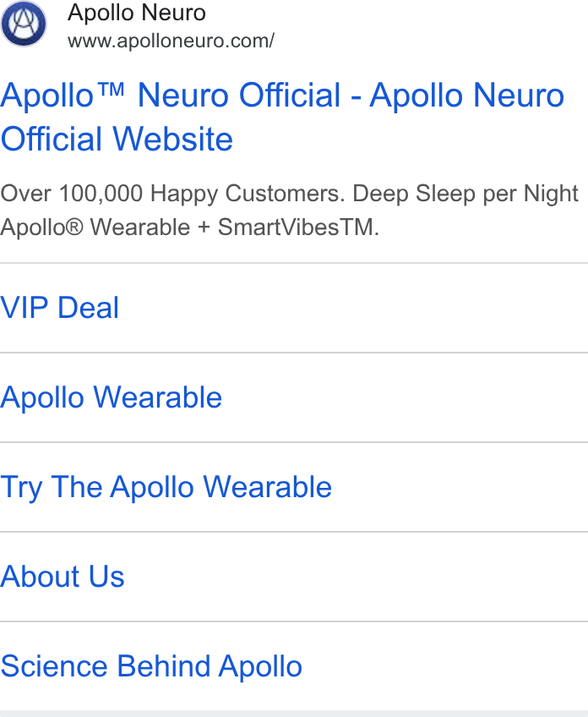Screen dimensions: 588x717
Task: Select the Try The Apollo Wearable link
Action: tap(166, 487)
